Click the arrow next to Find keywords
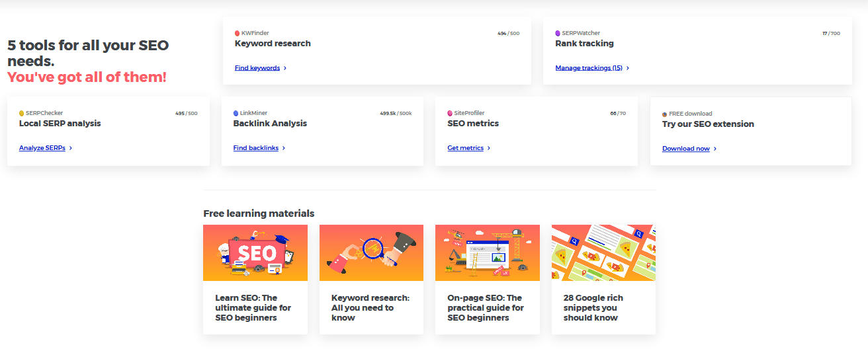Screen dimensions: 868x351 tap(285, 68)
